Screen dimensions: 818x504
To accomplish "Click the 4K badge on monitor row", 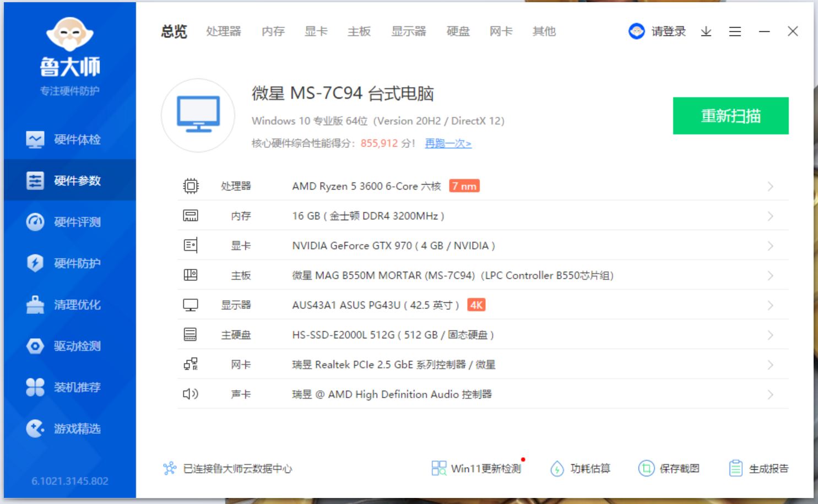I will tap(476, 305).
